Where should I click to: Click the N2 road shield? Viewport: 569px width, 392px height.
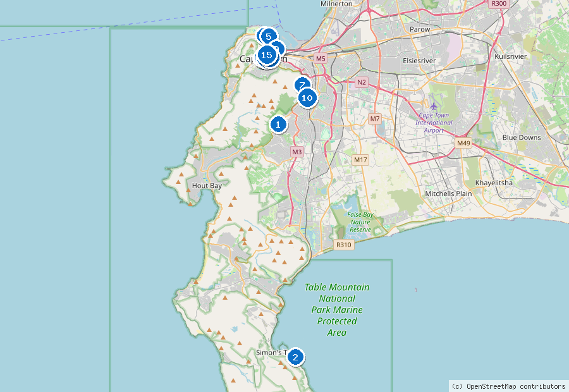click(362, 82)
